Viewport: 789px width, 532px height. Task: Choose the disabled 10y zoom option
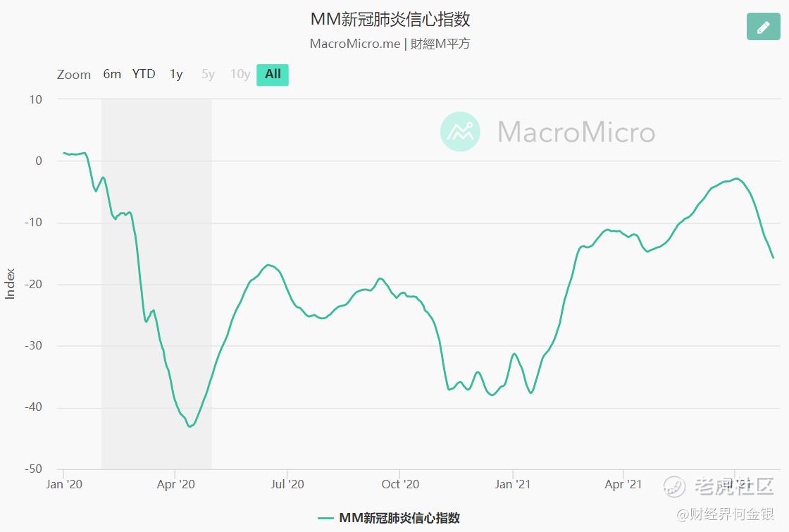[x=240, y=75]
